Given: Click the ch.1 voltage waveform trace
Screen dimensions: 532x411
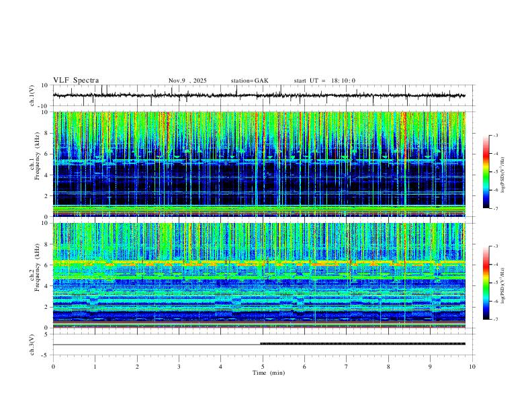Looking at the screenshot, I should (259, 95).
